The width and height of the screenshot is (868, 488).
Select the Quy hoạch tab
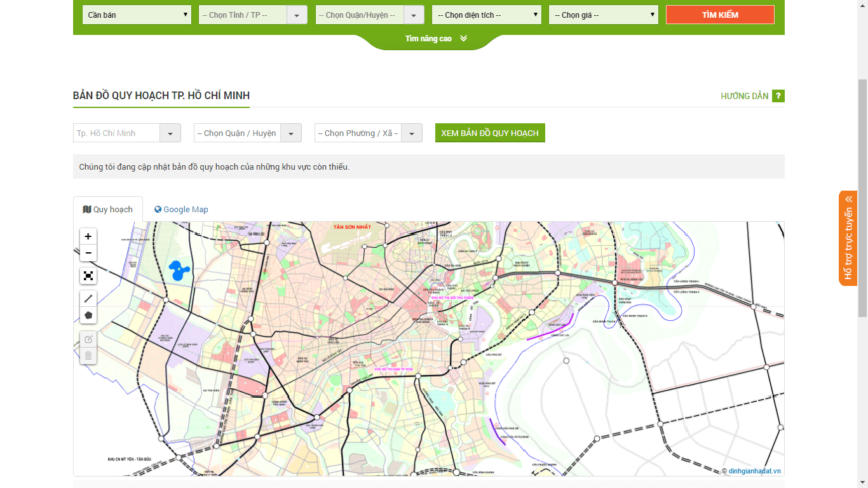(108, 209)
